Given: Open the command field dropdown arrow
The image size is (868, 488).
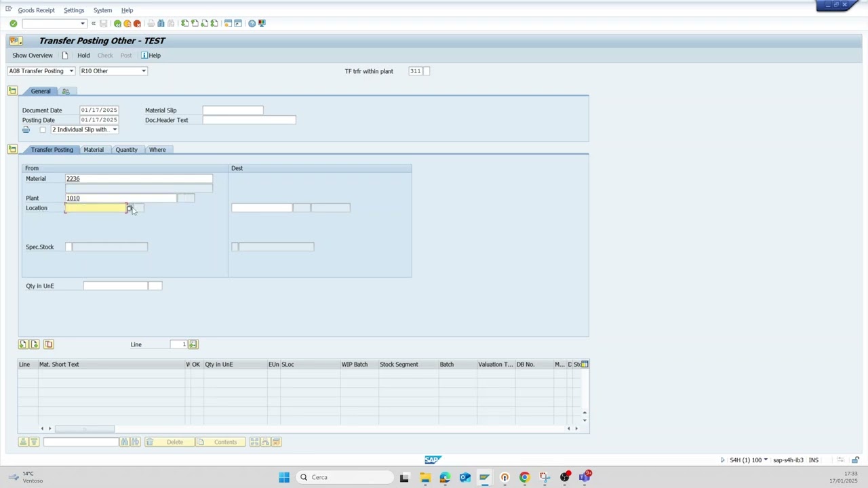Looking at the screenshot, I should click(83, 24).
